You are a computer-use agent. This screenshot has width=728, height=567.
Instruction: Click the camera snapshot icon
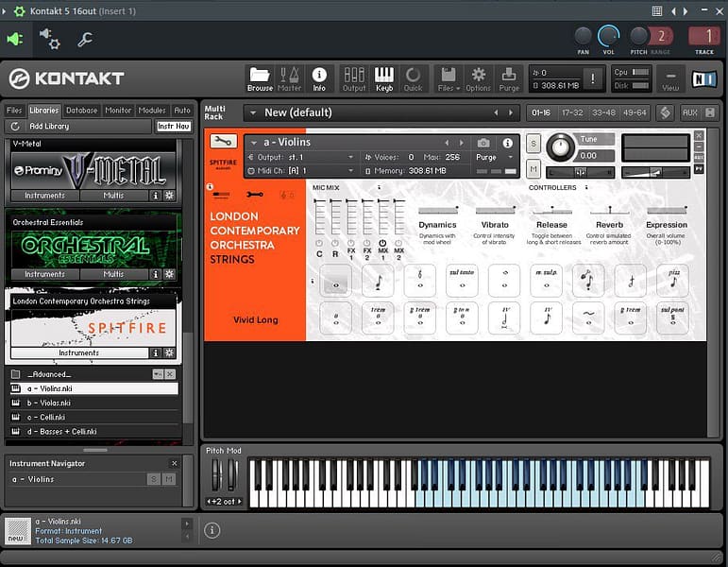pos(483,143)
